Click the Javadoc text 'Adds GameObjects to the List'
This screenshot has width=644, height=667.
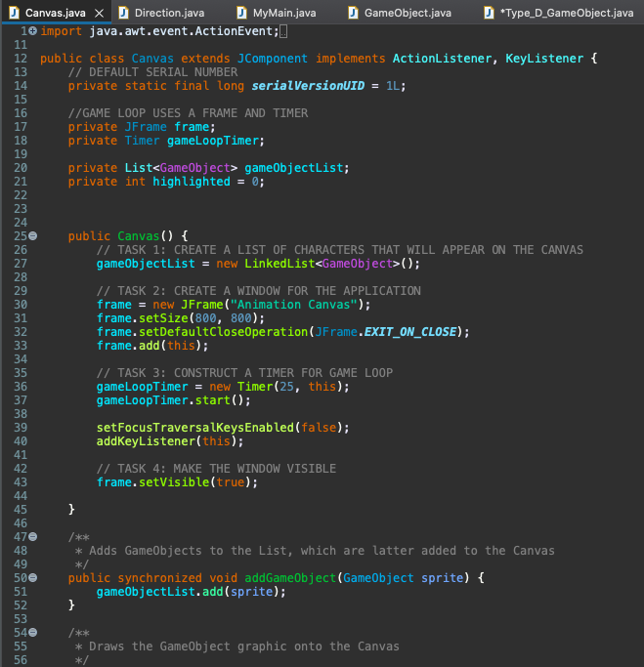point(188,551)
